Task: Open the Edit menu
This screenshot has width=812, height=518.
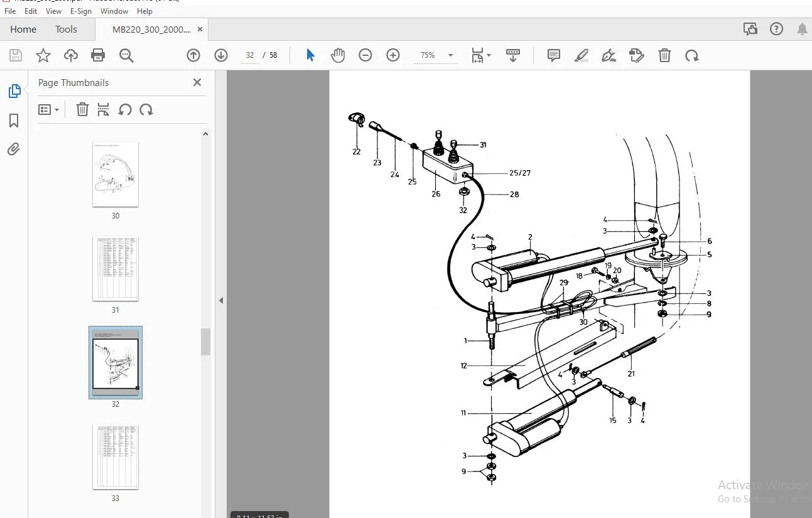Action: tap(31, 11)
